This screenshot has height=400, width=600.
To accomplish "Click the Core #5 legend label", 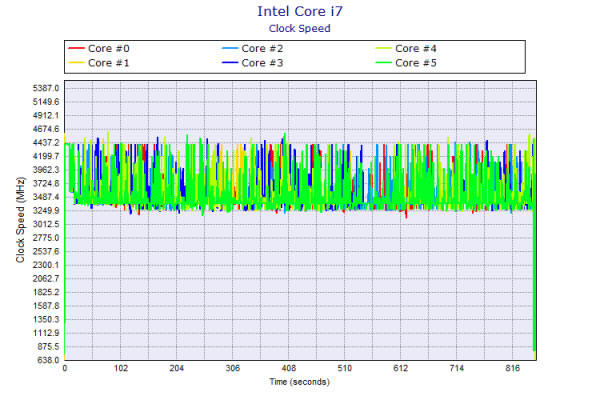I will [416, 63].
